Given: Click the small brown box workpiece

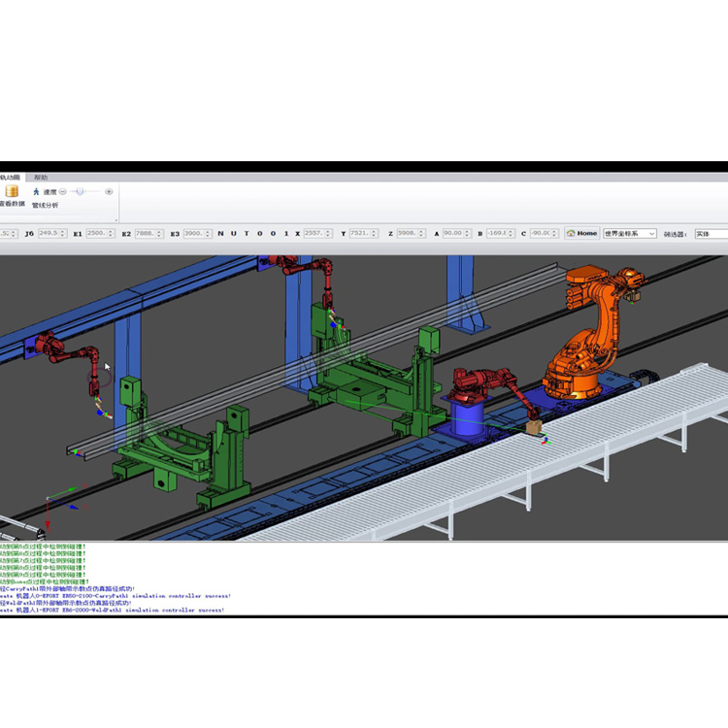Looking at the screenshot, I should pyautogui.click(x=534, y=424).
